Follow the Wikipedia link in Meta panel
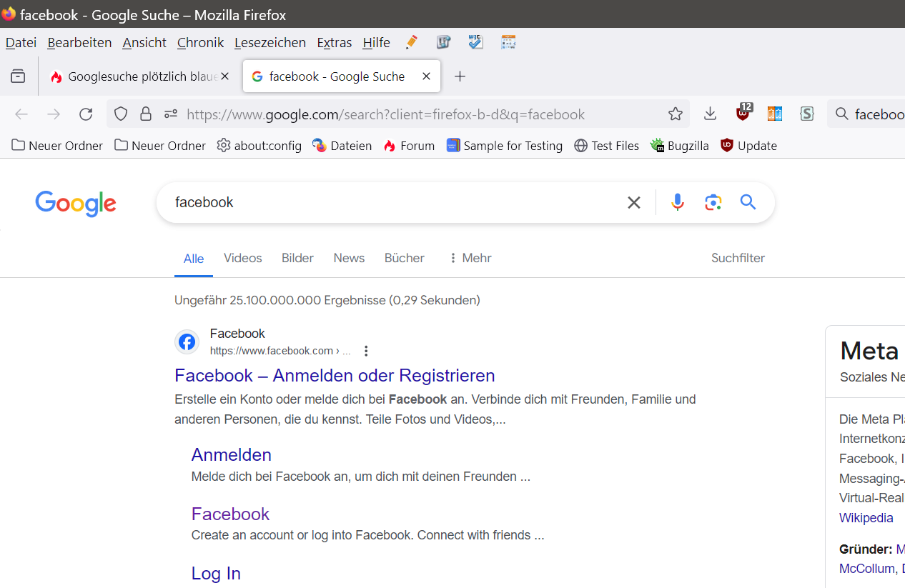This screenshot has height=588, width=905. click(x=866, y=518)
